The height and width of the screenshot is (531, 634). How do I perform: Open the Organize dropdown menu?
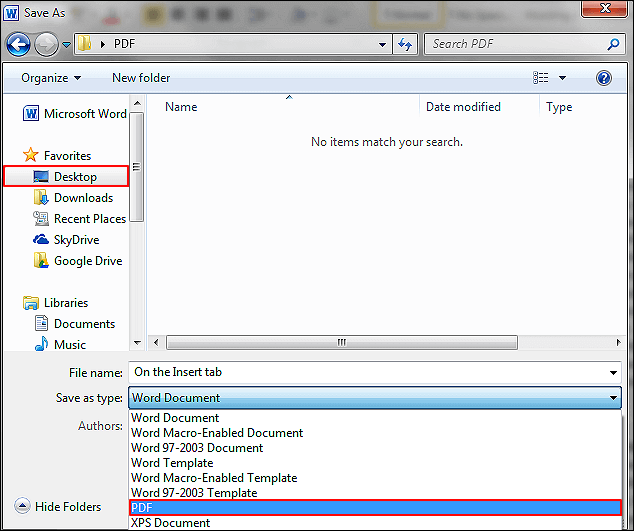(50, 78)
